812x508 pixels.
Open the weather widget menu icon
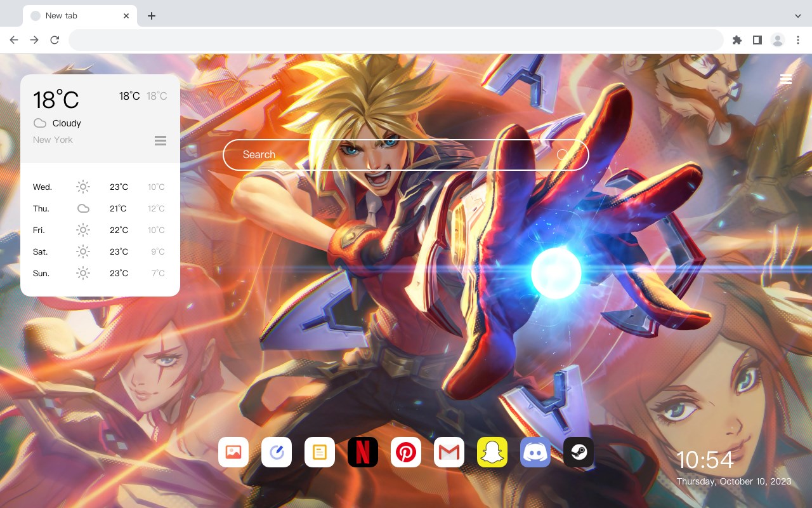click(x=160, y=140)
